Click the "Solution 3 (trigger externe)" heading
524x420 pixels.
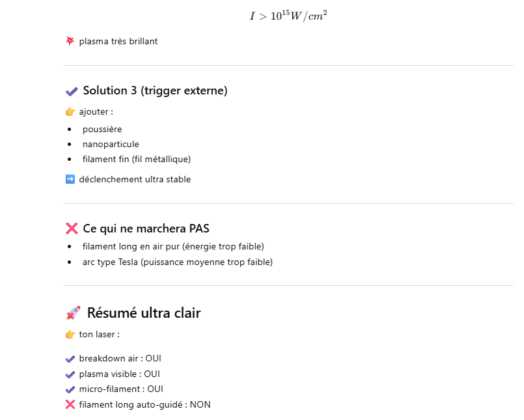155,91
